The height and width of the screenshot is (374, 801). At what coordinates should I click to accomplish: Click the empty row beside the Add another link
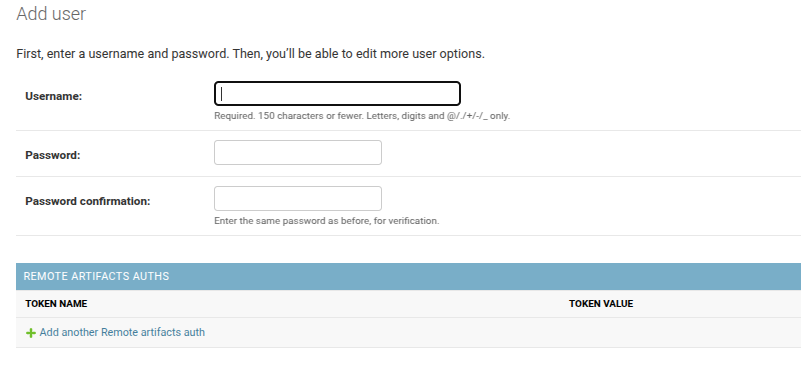[503, 333]
